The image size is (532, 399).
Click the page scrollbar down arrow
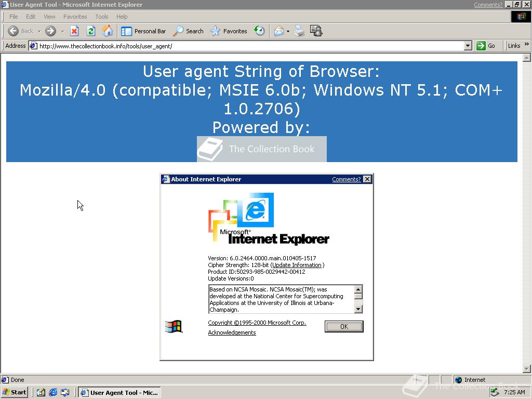[x=527, y=368]
